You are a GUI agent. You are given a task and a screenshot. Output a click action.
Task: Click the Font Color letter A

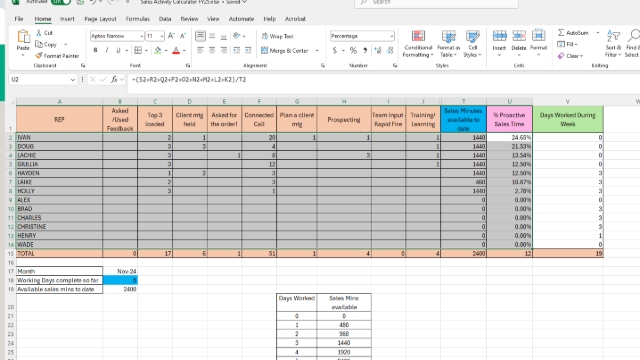pos(176,50)
